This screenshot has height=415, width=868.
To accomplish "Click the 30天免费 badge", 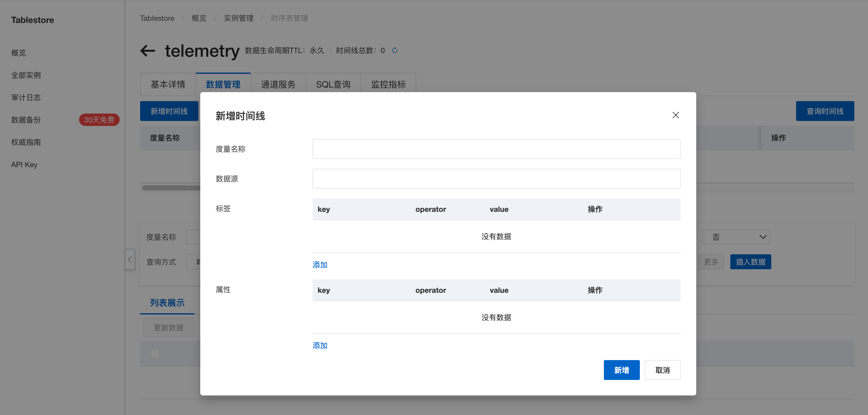I will 99,120.
